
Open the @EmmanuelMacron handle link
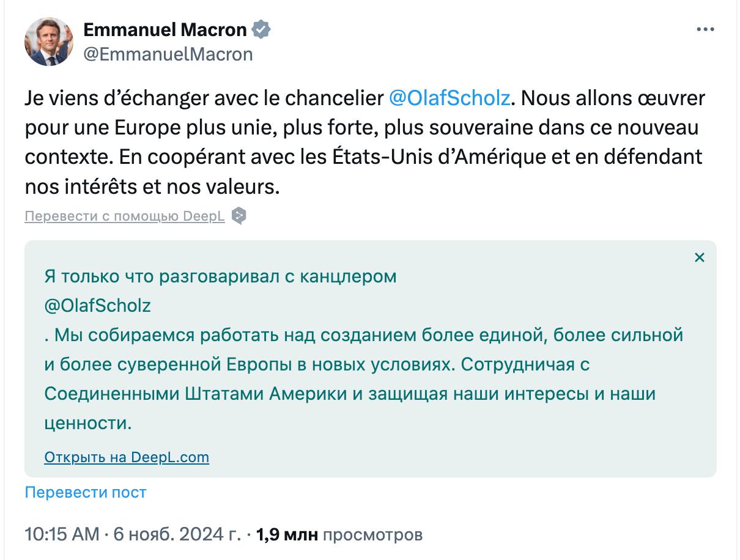pyautogui.click(x=168, y=54)
